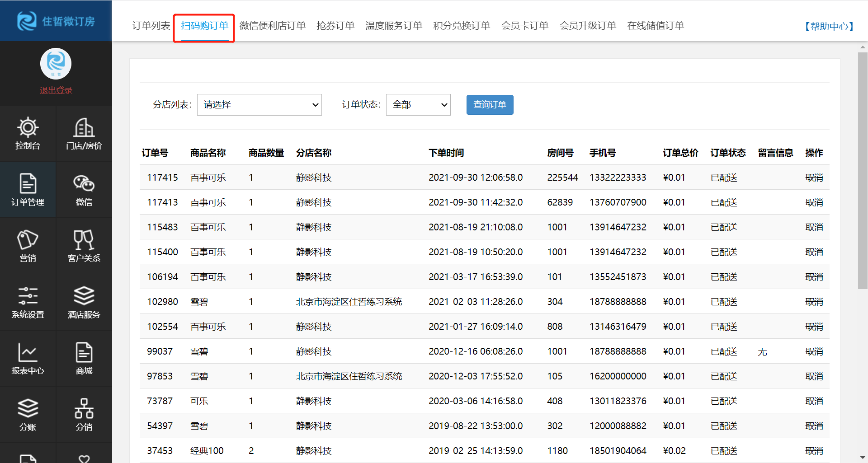Screen dimensions: 868x463
Task: Click 退出登录 link
Action: click(56, 90)
